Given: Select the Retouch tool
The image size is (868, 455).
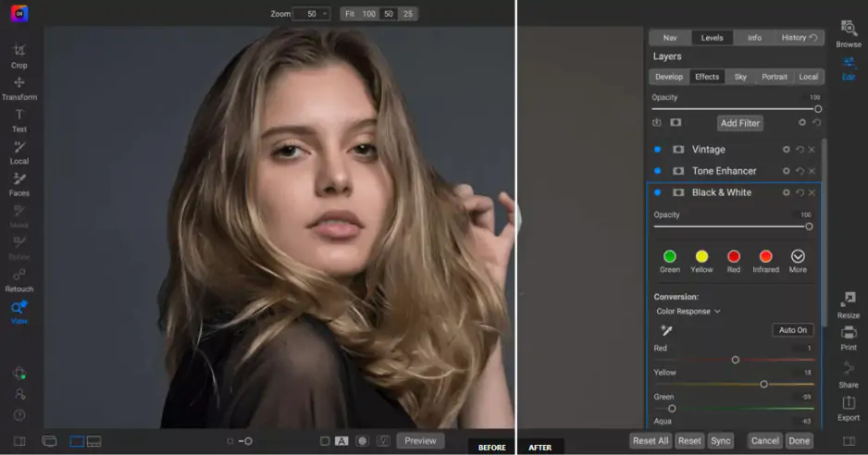Looking at the screenshot, I should pyautogui.click(x=19, y=276).
